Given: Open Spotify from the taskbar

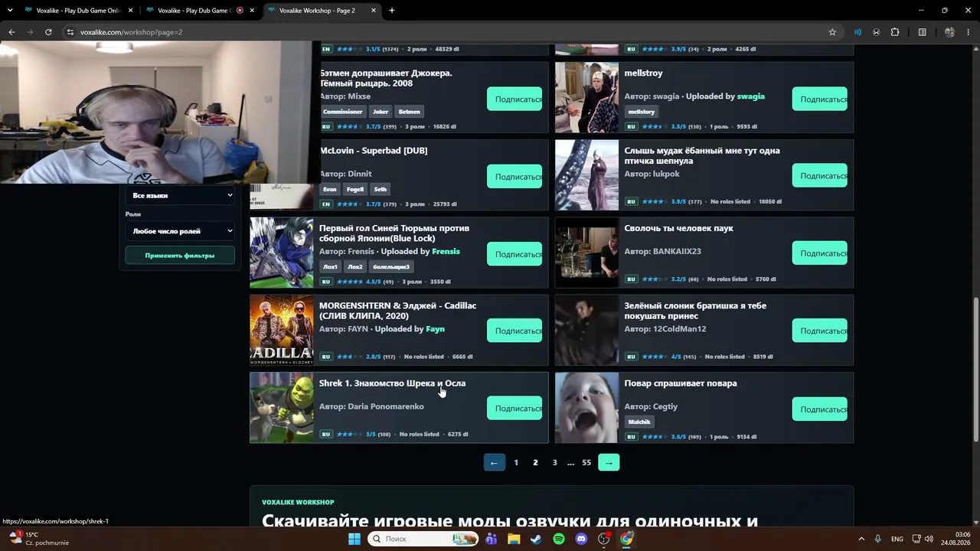Looking at the screenshot, I should click(x=559, y=539).
